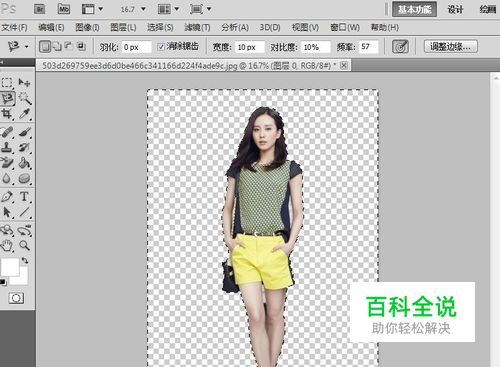Select the Line shape tool

tap(24, 212)
